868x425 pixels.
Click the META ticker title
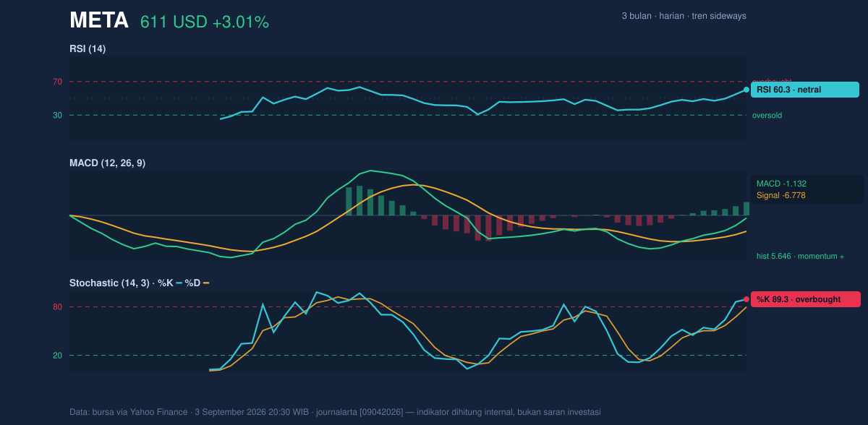click(x=99, y=21)
